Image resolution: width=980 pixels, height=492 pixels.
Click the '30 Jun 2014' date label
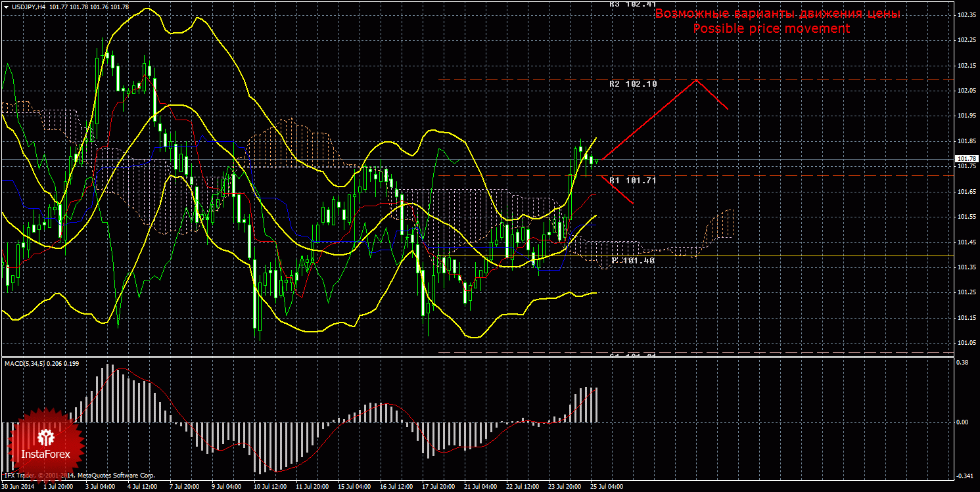click(18, 487)
